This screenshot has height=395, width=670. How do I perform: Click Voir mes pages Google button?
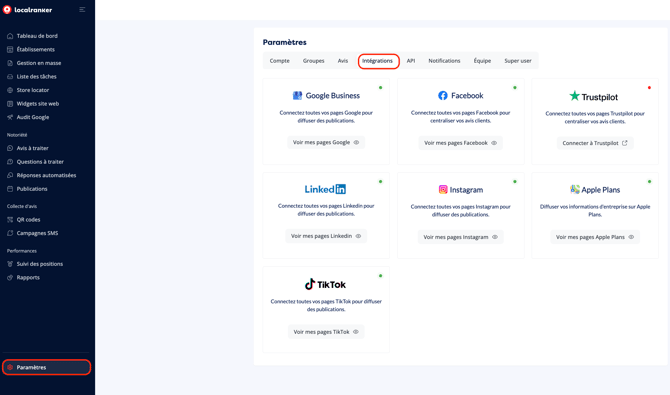point(326,142)
